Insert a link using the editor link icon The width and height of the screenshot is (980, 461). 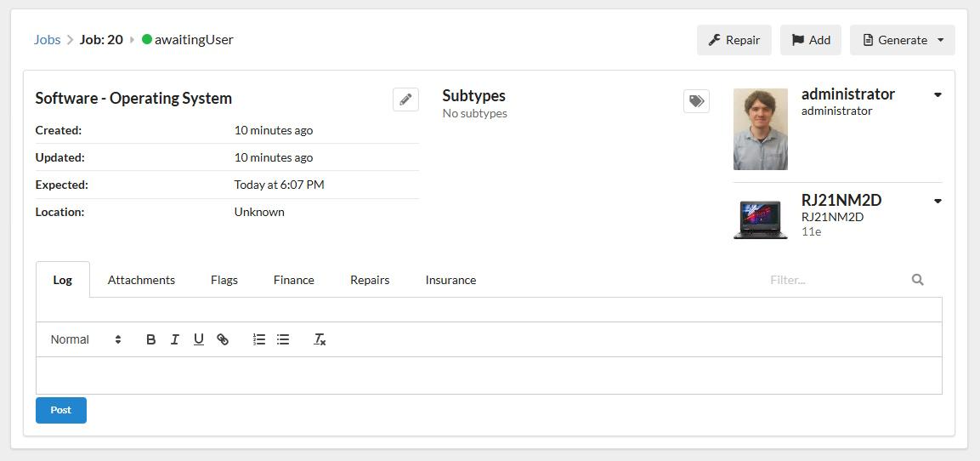tap(223, 339)
